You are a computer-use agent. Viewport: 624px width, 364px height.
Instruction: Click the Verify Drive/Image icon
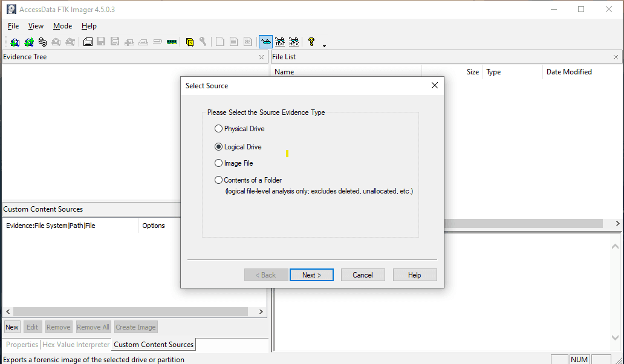[x=158, y=41]
